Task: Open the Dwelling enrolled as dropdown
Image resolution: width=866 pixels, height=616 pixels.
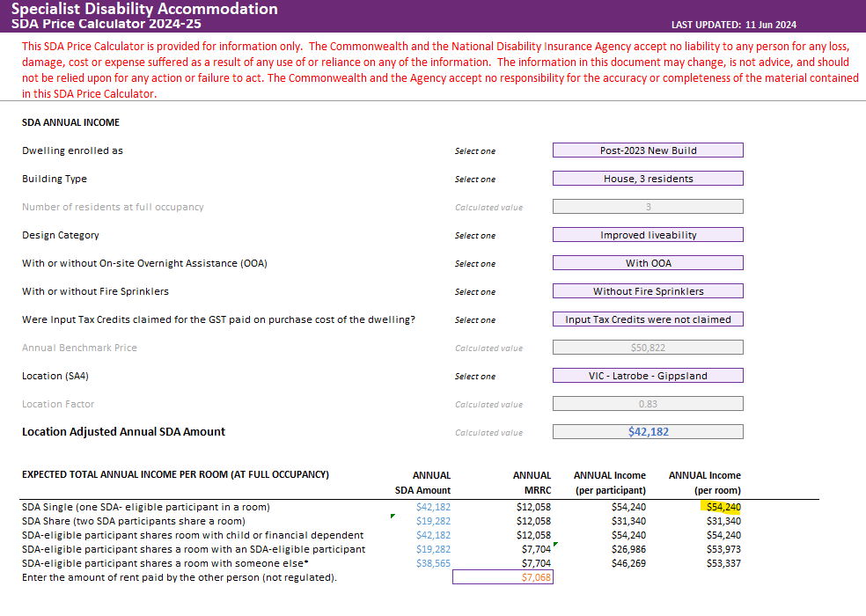Action: pos(648,150)
